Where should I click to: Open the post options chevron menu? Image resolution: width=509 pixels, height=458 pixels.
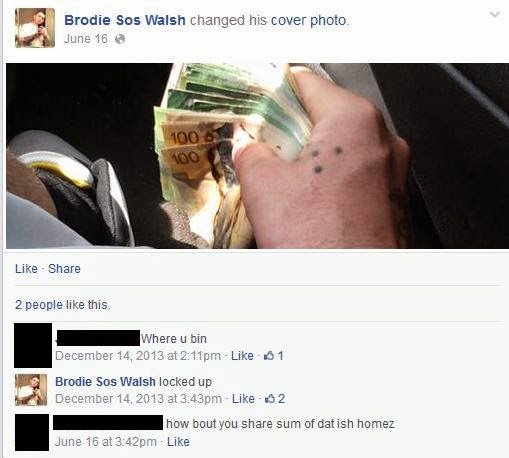pos(495,14)
